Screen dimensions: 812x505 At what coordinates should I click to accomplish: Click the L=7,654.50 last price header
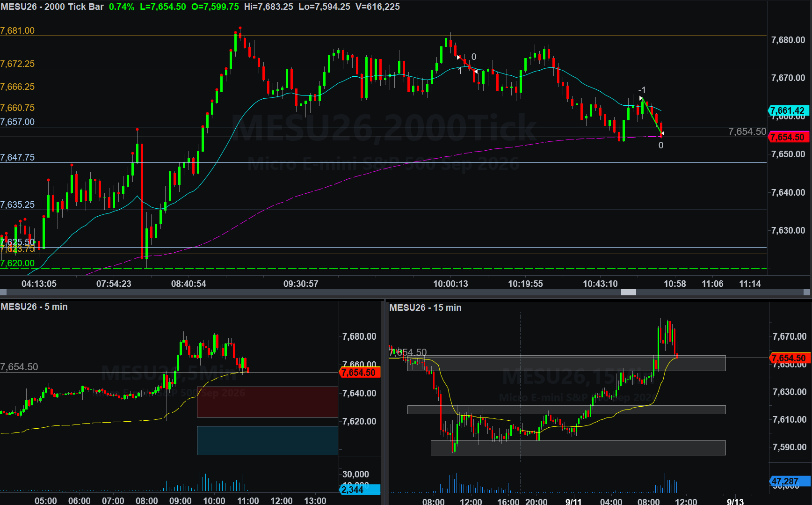coord(163,7)
